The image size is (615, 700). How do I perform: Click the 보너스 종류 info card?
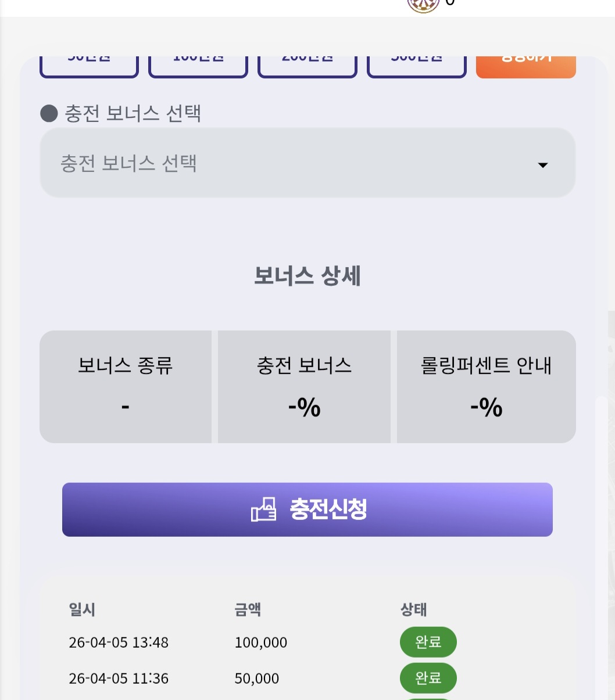tap(126, 386)
